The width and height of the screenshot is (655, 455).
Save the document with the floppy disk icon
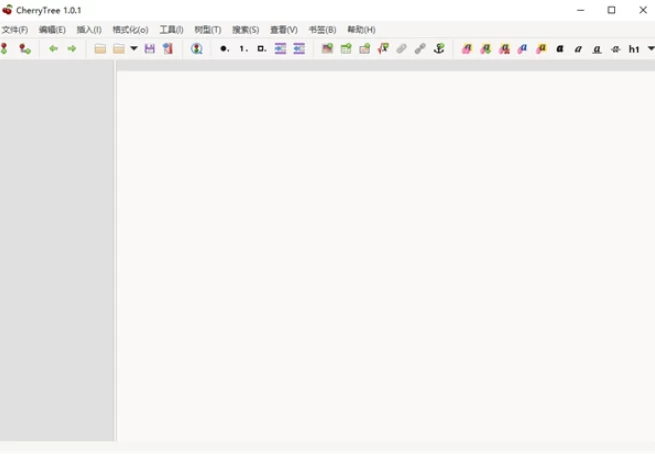[150, 49]
